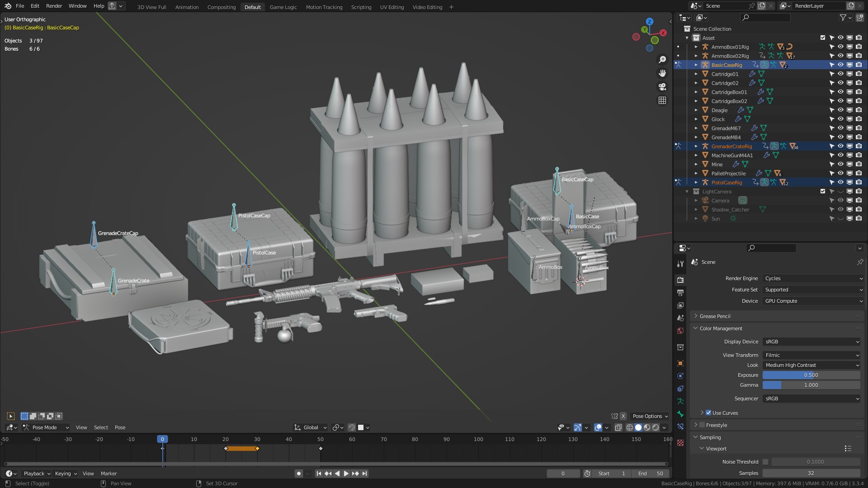This screenshot has width=868, height=488.
Task: Switch orthographic/perspective with the grid icon
Action: 662,100
